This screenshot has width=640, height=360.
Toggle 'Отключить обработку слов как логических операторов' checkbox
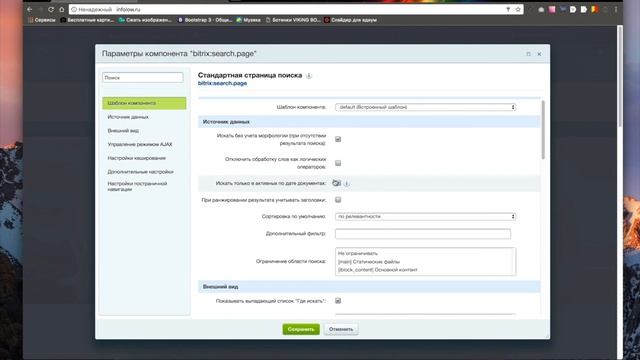coord(338,163)
